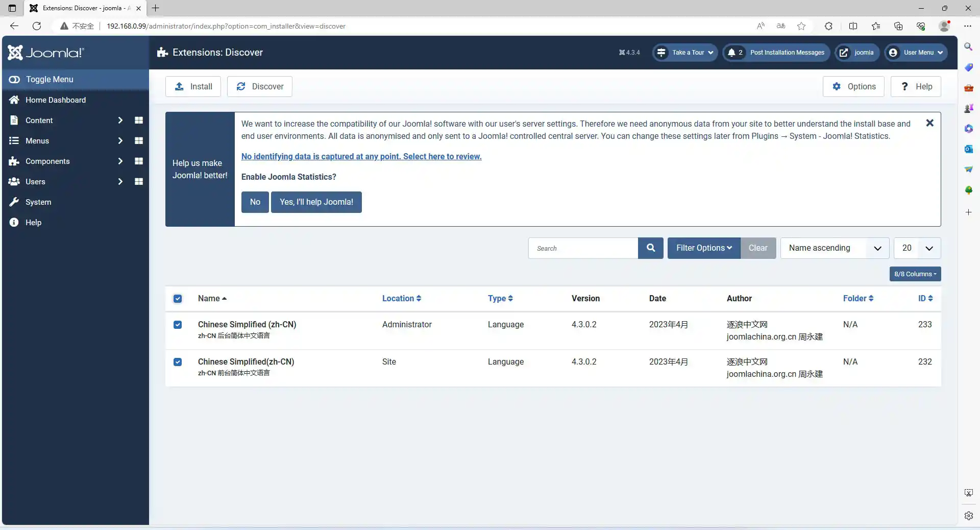The width and height of the screenshot is (980, 530).
Task: Expand the Filter Options dropdown
Action: [703, 248]
